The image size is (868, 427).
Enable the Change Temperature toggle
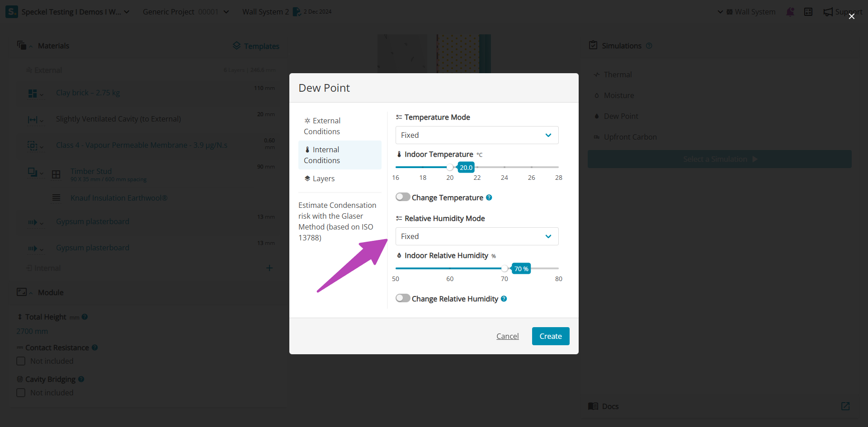click(x=402, y=197)
